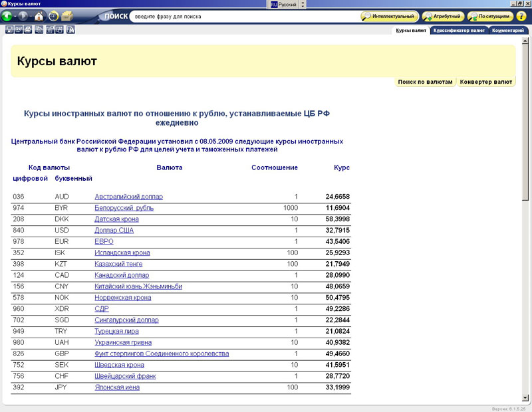
Task: Open the Русский language bar dropdown
Action: tap(303, 4)
